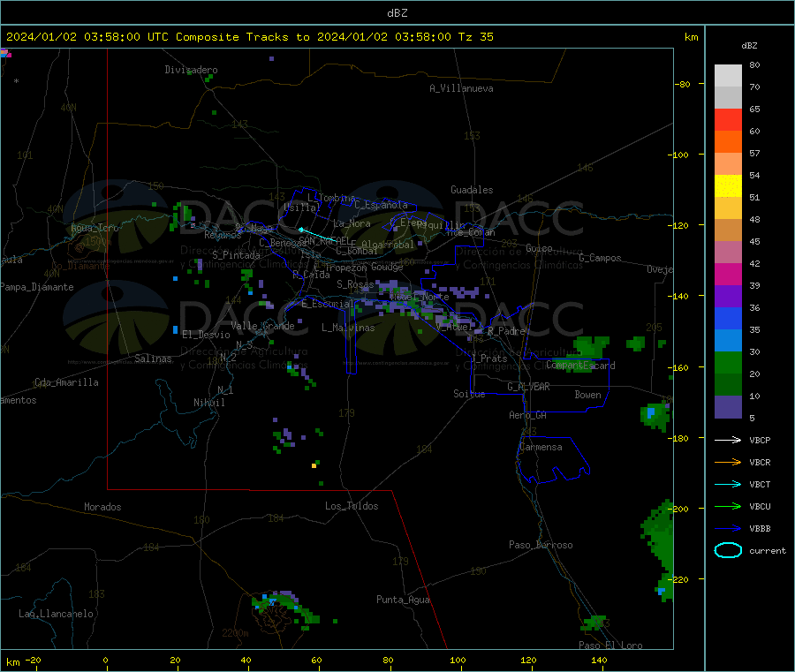
Task: Select the blue swatch between 36 and 35
Action: point(728,318)
